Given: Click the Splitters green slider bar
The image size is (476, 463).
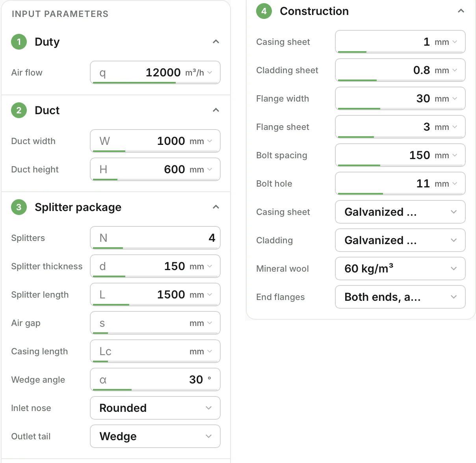Looking at the screenshot, I should [108, 248].
